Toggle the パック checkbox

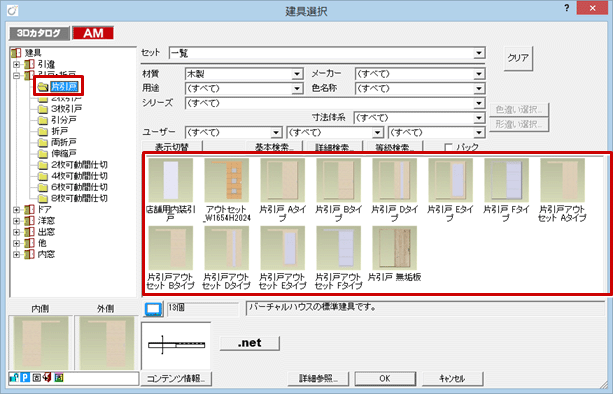(448, 147)
